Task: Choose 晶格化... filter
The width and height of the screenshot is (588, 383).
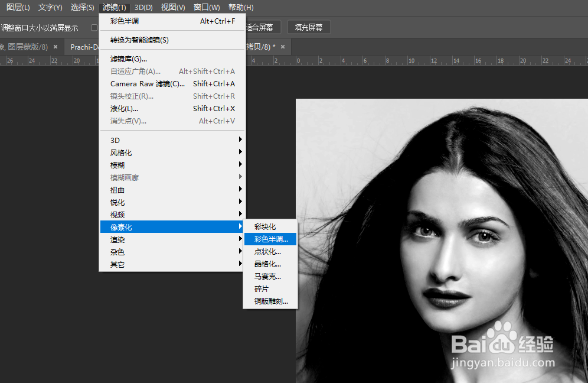Action: 270,264
